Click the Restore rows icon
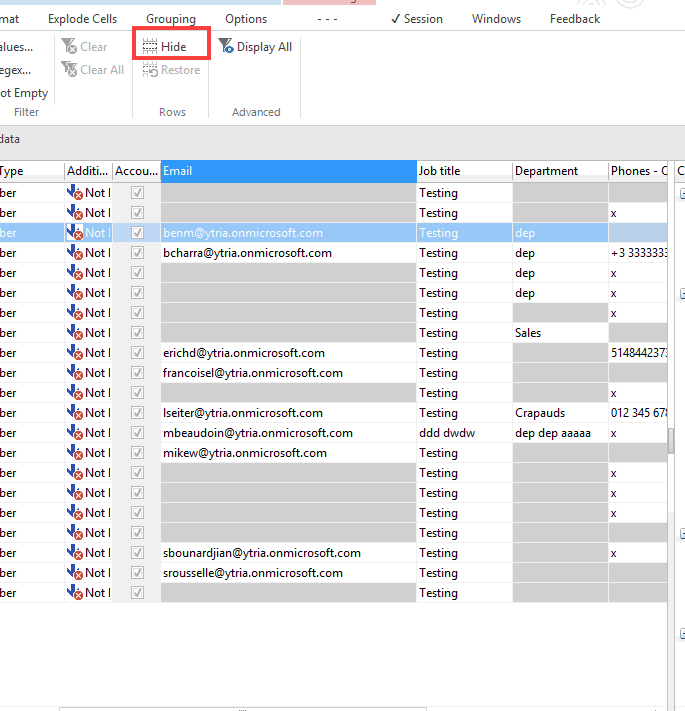Viewport: 685px width, 711px height. (x=150, y=70)
